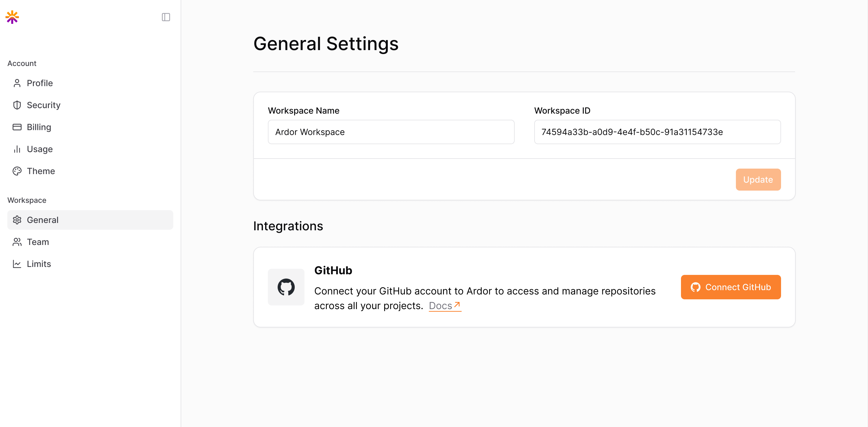
Task: Navigate to Team settings
Action: 38,242
